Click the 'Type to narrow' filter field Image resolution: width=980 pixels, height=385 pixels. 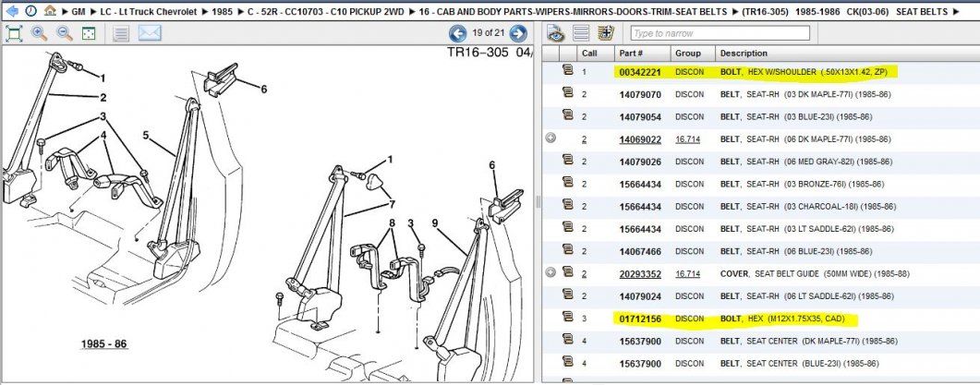[720, 33]
